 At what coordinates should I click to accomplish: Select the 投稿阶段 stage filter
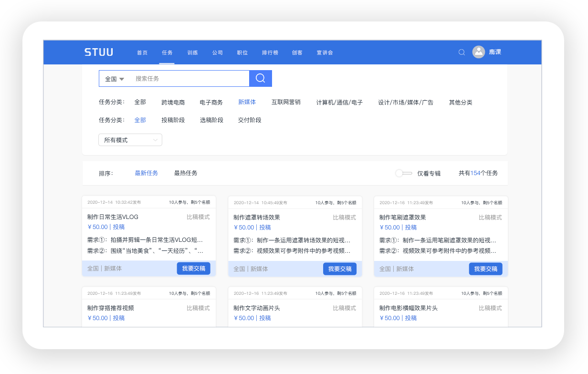[x=173, y=120]
